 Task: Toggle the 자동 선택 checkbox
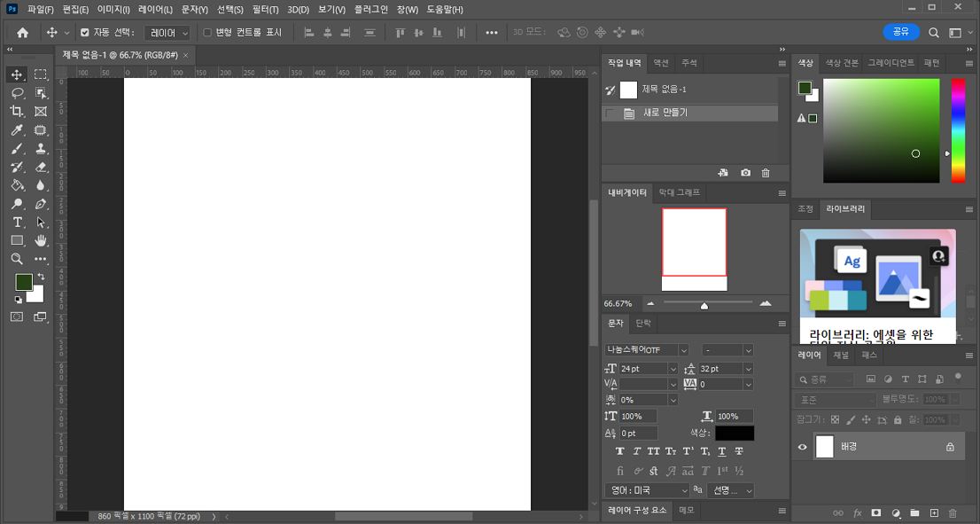tap(84, 33)
